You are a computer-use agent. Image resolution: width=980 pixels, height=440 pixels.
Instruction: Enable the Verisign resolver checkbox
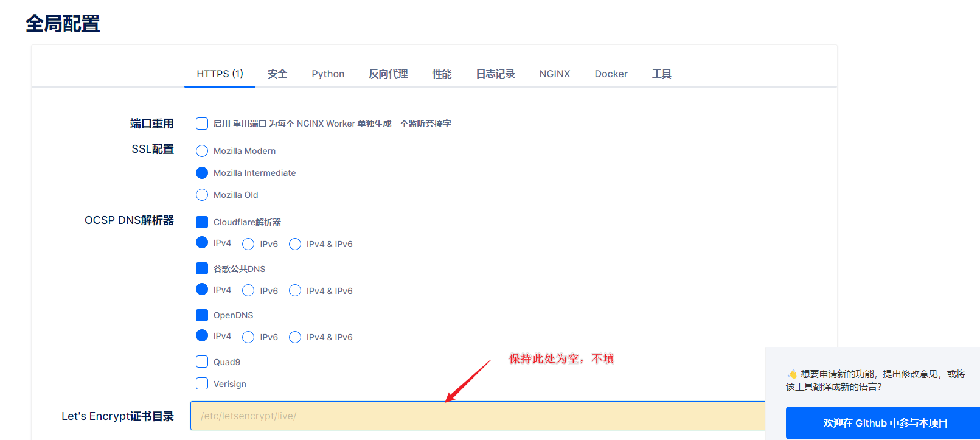(202, 383)
